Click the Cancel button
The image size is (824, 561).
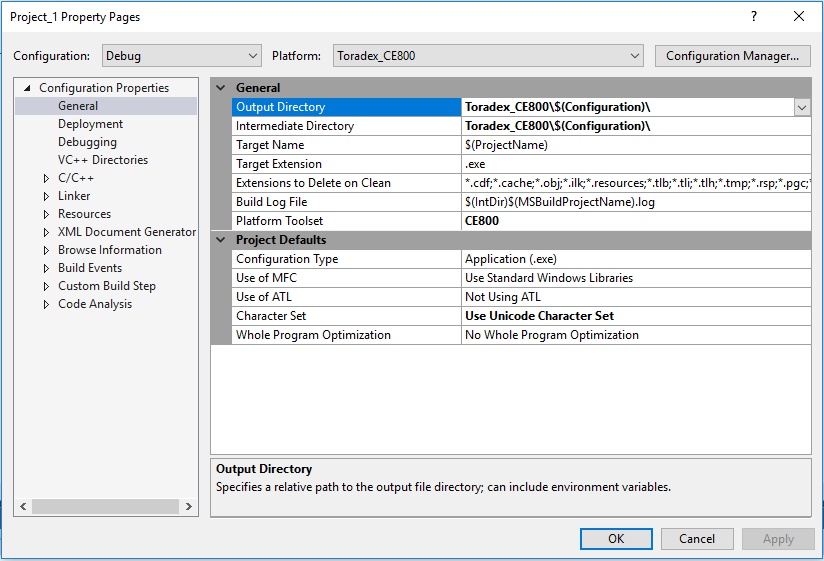(697, 539)
